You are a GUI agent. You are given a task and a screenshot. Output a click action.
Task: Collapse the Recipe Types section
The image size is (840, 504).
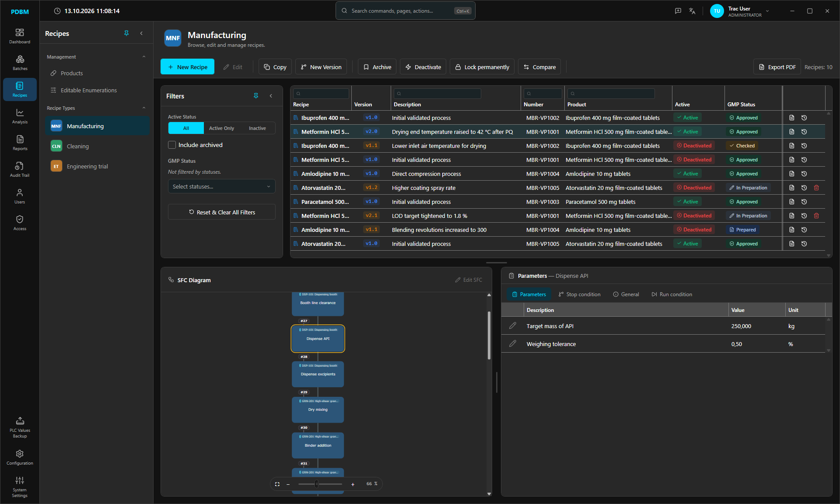point(144,108)
